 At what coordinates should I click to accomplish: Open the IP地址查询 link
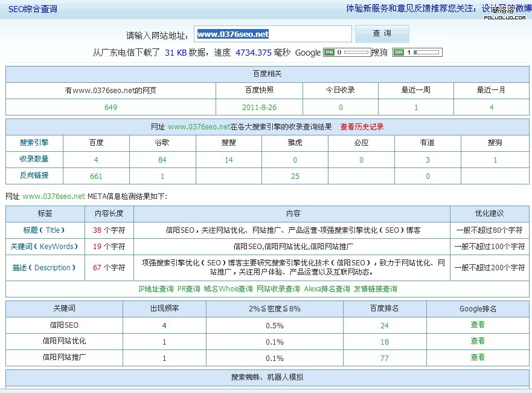click(156, 289)
